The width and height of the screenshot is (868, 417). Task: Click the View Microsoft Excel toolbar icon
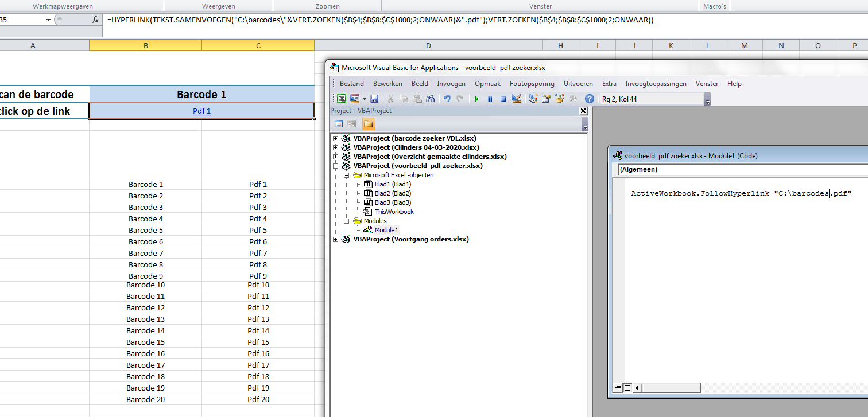(342, 99)
